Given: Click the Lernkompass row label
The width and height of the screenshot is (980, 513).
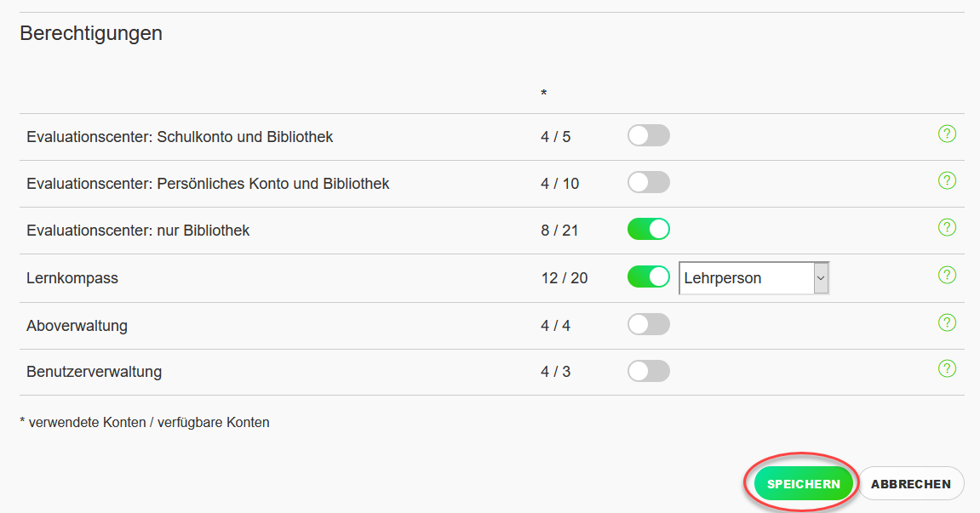Looking at the screenshot, I should (x=72, y=278).
